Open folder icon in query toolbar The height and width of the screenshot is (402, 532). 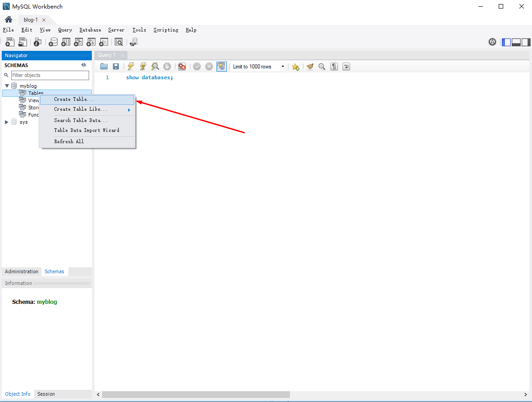[x=104, y=67]
